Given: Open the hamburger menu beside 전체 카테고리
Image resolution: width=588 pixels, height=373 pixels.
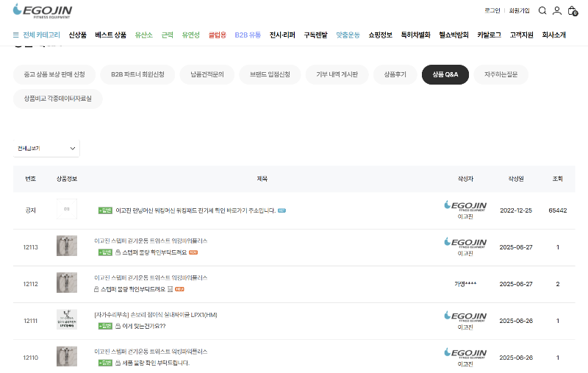Looking at the screenshot, I should 15,35.
